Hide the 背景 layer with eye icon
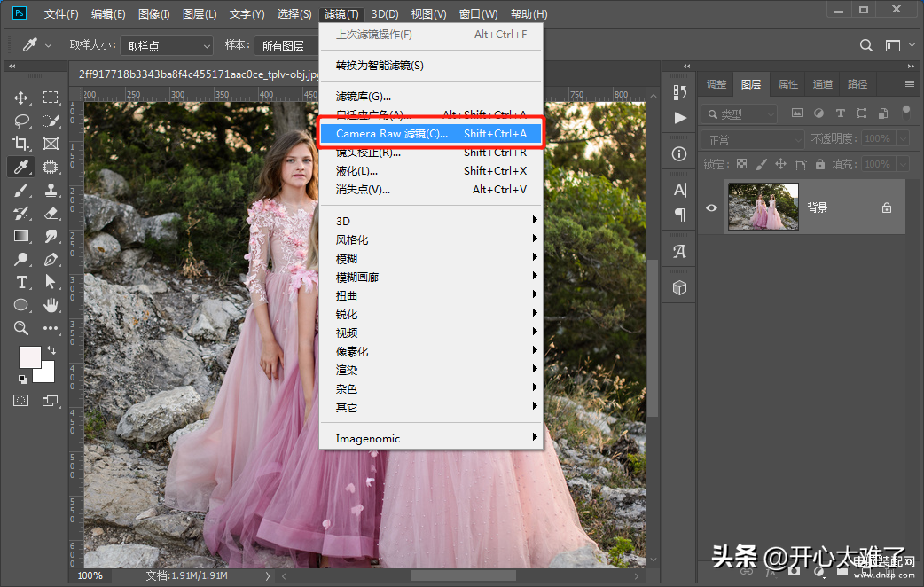The image size is (924, 587). [711, 208]
